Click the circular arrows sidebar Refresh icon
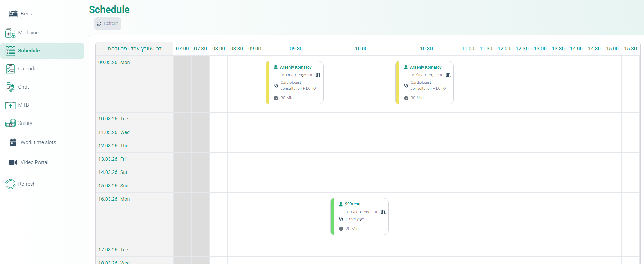Image resolution: width=644 pixels, height=264 pixels. click(10, 184)
